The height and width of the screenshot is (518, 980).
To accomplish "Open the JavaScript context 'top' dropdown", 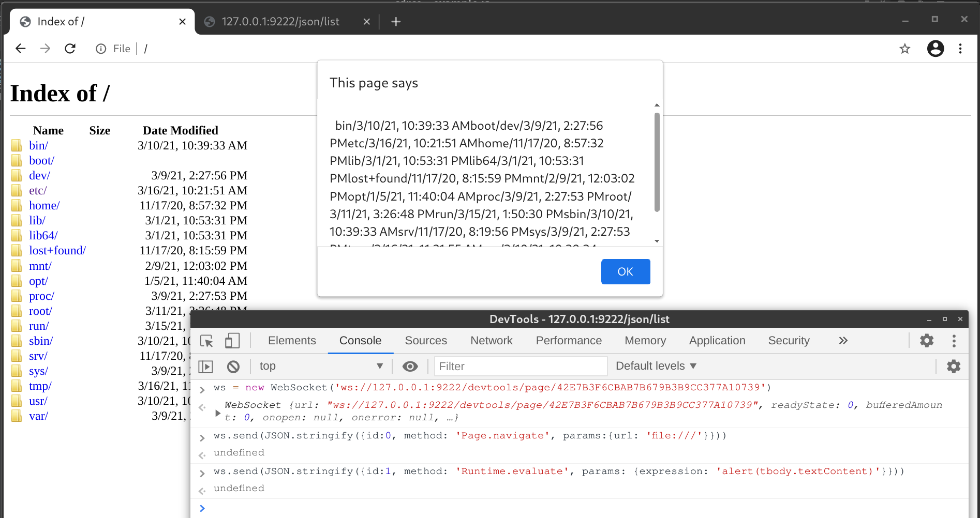I will click(321, 367).
